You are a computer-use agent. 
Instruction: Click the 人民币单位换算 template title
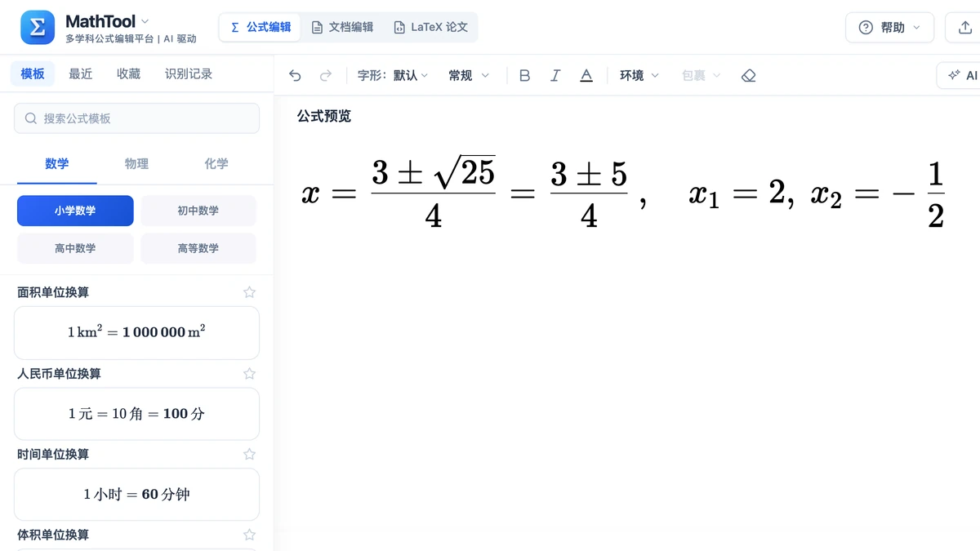[59, 374]
